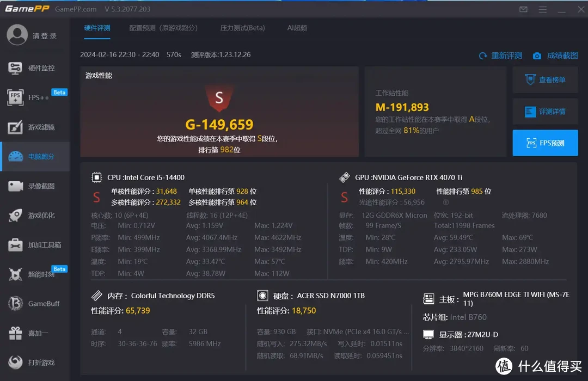The height and width of the screenshot is (381, 588).
Task: Click the GamePP logo
Action: tap(27, 9)
